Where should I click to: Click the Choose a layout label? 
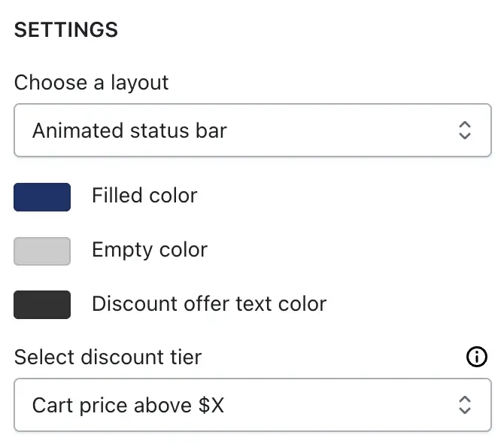click(91, 83)
